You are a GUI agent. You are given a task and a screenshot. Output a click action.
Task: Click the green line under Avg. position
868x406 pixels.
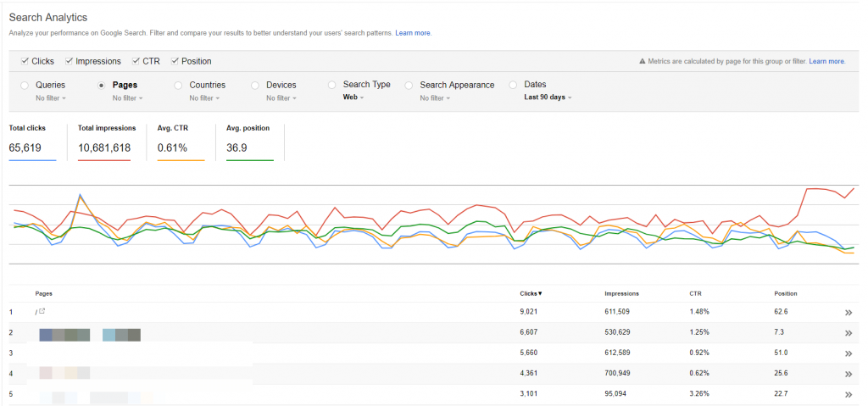pos(250,161)
